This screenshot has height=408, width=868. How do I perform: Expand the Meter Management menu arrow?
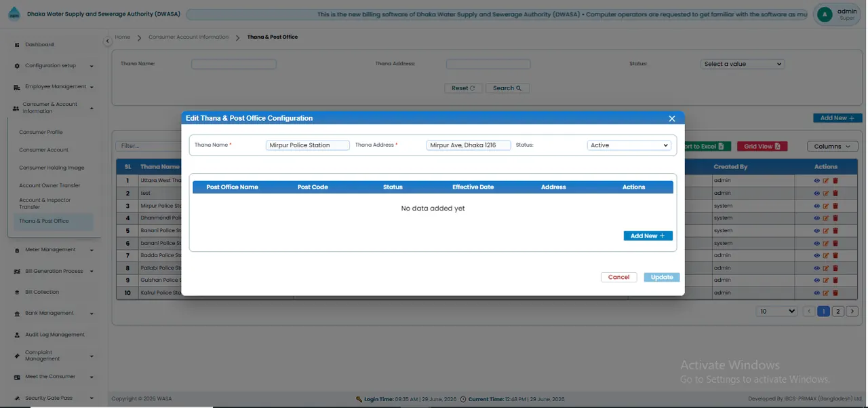click(92, 250)
